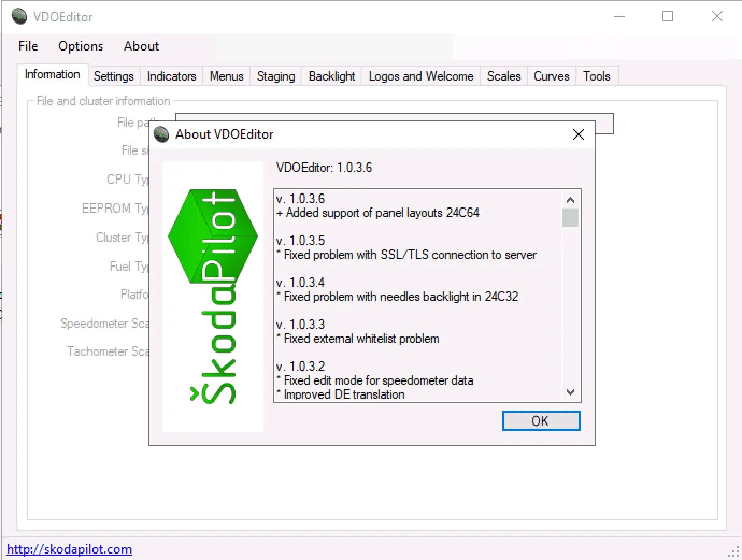Open the Logos and Welcome tab
This screenshot has width=742, height=560.
(x=420, y=76)
